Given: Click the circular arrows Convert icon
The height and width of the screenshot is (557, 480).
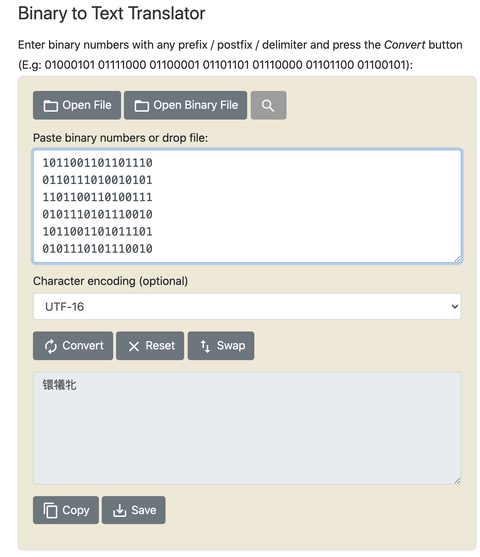Looking at the screenshot, I should pos(51,346).
